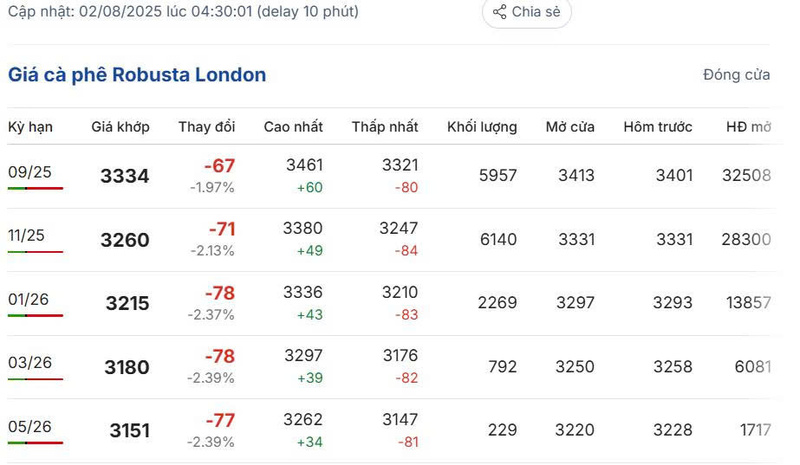Click the Thấp nhất column header
The height and width of the screenshot is (465, 800).
[385, 127]
